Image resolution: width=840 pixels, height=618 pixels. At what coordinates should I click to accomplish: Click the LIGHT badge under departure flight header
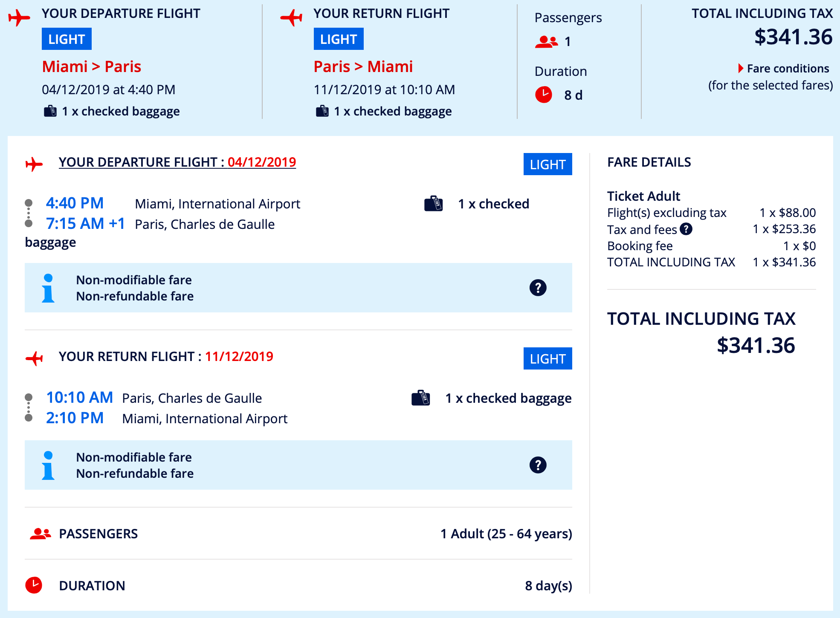(x=67, y=39)
